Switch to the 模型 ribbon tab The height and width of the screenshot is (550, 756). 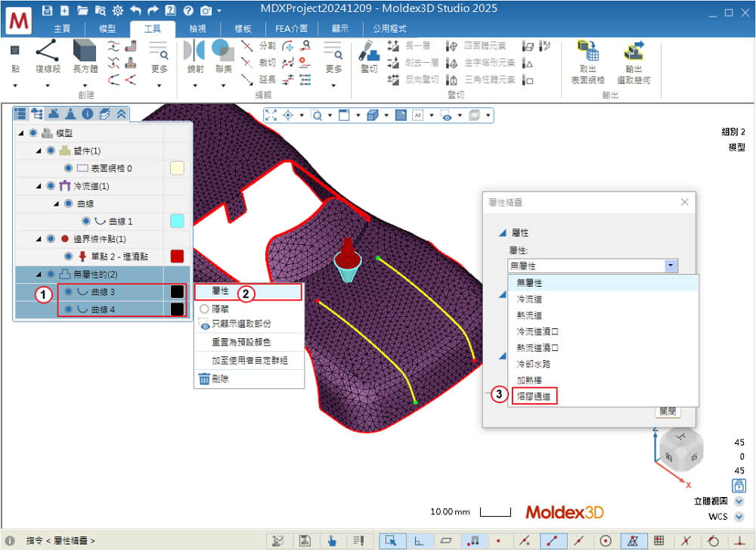107,29
